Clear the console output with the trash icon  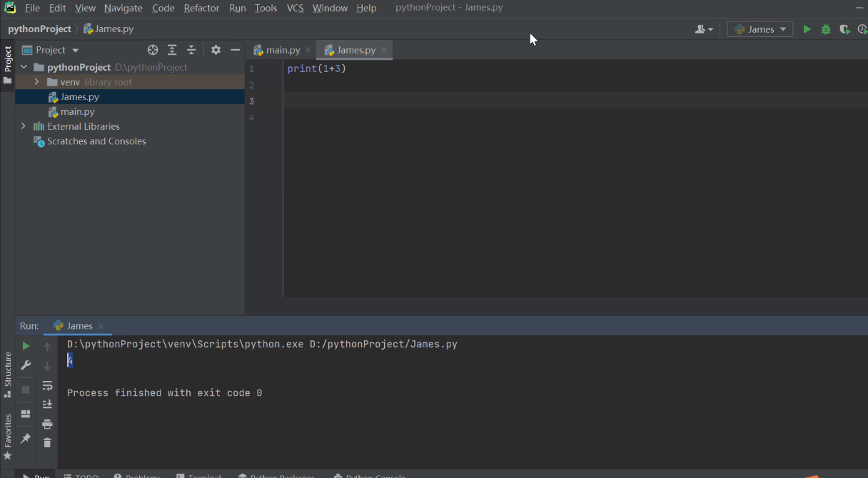tap(47, 442)
